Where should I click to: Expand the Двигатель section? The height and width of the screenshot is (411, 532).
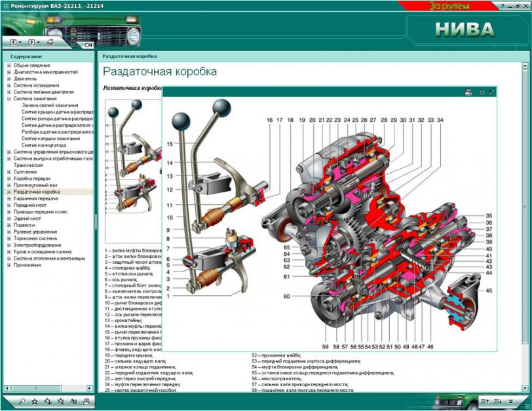click(x=9, y=79)
